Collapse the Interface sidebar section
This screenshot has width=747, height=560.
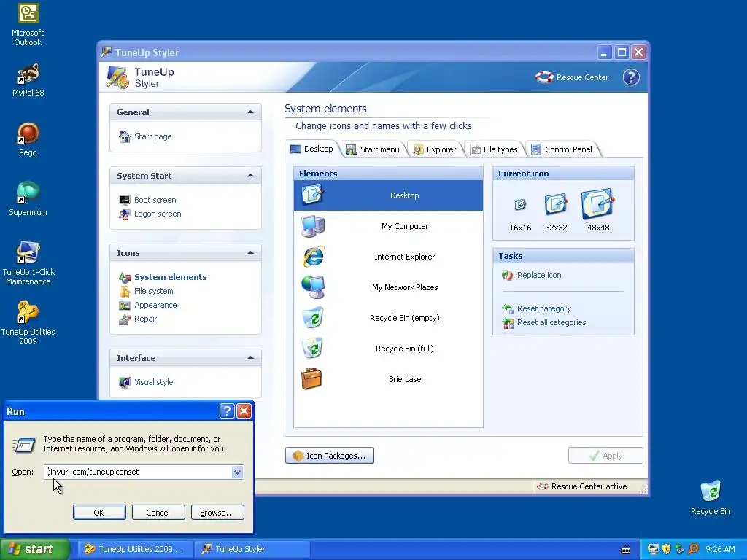[x=251, y=357]
